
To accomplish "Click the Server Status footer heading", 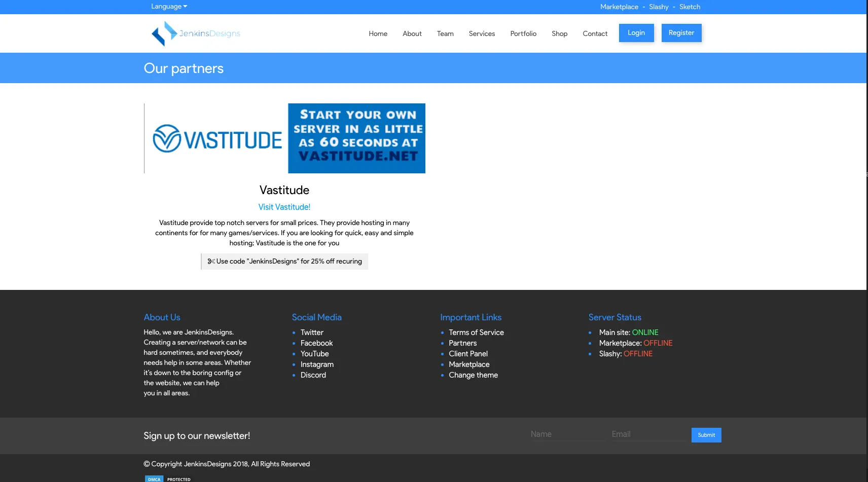I will click(614, 317).
